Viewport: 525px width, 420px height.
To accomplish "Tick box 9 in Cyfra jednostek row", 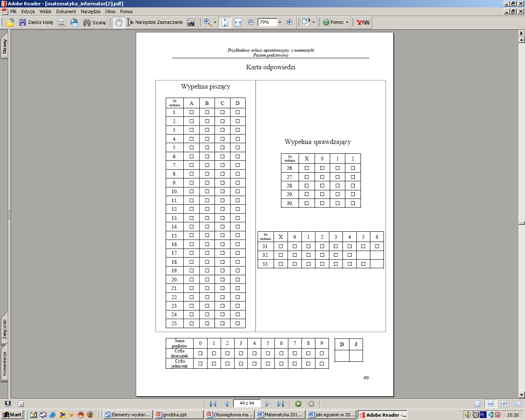I will click(x=322, y=363).
